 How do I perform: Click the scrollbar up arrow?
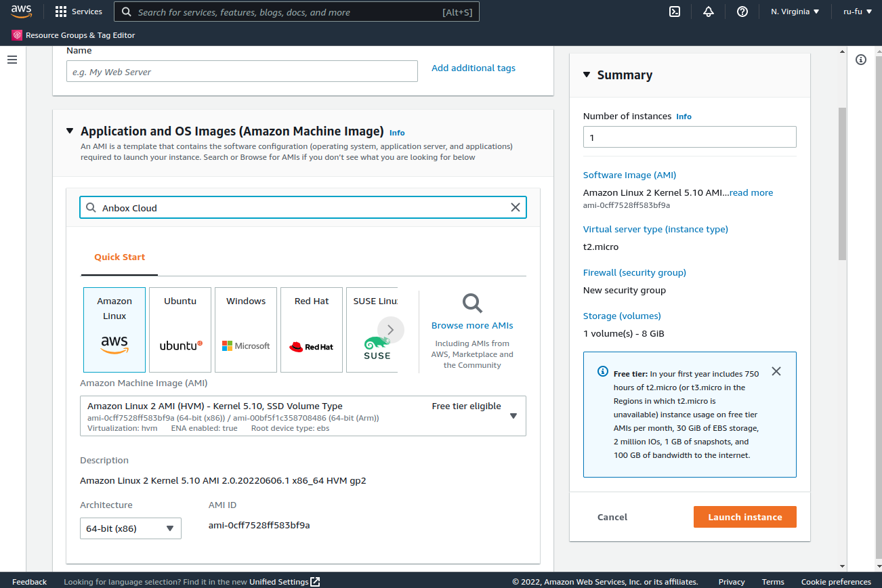click(x=842, y=51)
